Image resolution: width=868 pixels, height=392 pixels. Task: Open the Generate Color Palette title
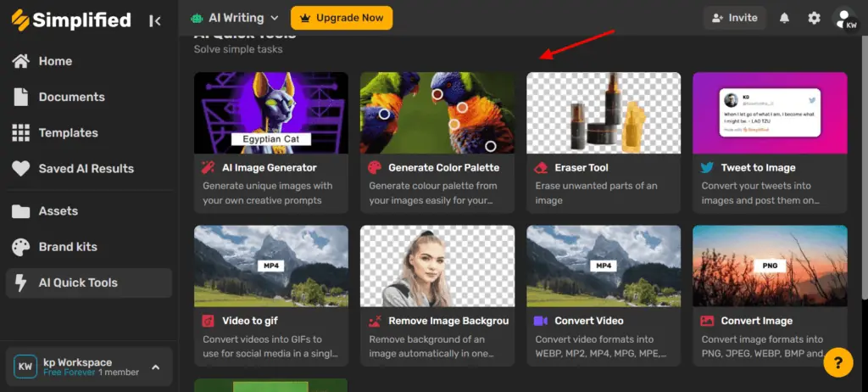click(444, 167)
